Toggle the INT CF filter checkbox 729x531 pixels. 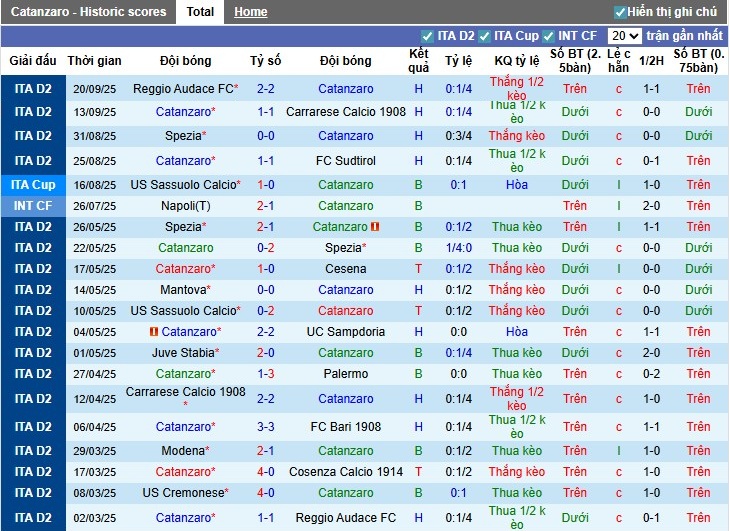coord(549,36)
